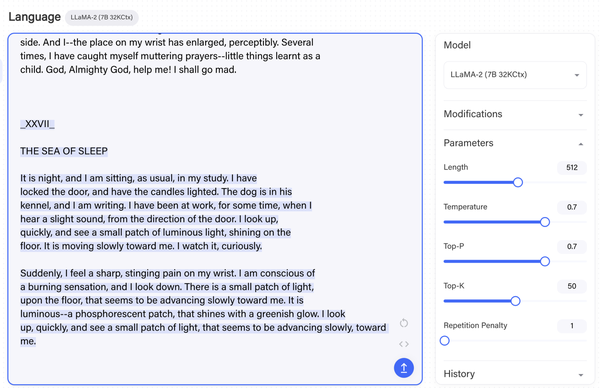
Task: Expand the Modifications section
Action: pos(515,114)
